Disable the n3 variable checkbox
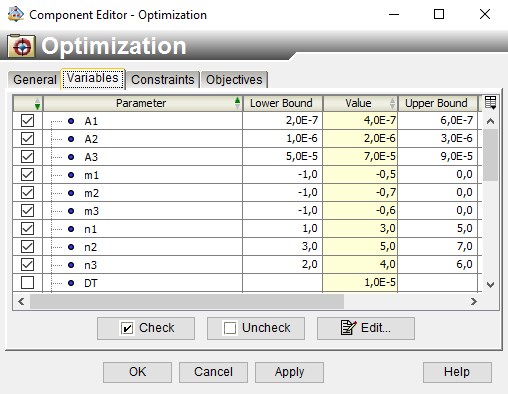Screen dimensions: 508x394 coord(27,264)
